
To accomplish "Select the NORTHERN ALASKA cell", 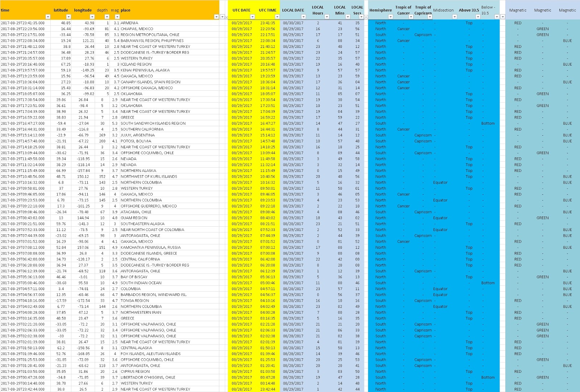I will click(x=169, y=170).
